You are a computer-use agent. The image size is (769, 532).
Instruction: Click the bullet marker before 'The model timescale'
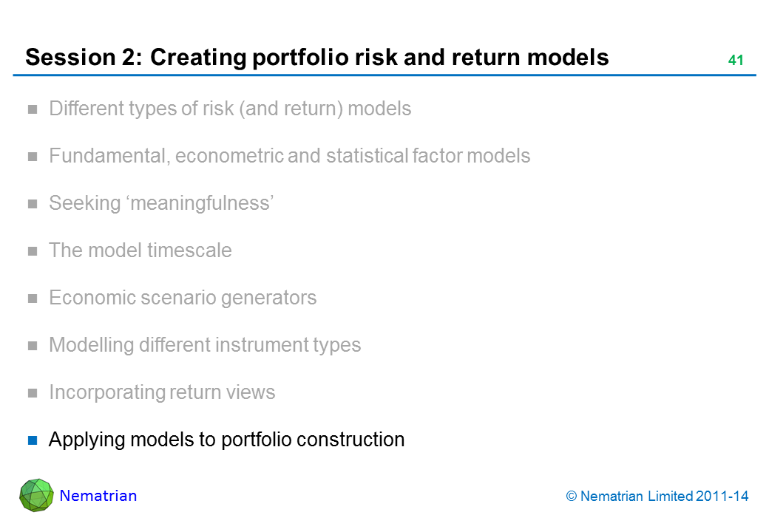pos(33,252)
